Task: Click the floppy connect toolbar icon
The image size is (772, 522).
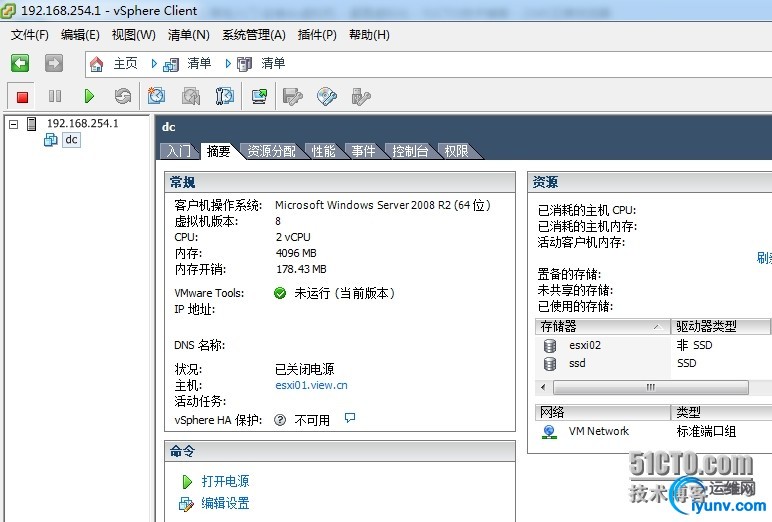Action: point(293,97)
